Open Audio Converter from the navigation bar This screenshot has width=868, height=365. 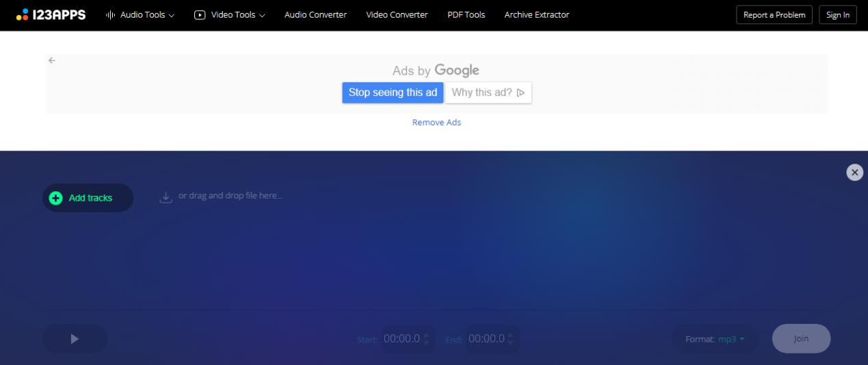pos(315,14)
